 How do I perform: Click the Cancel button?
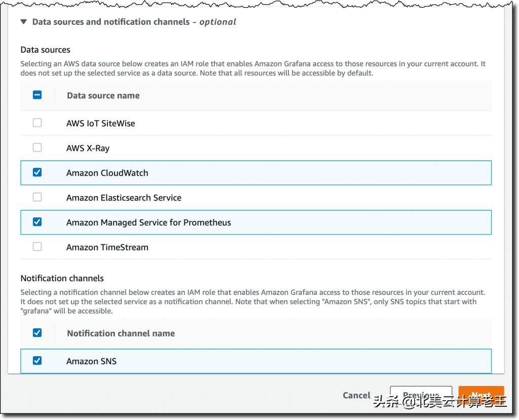(x=356, y=395)
